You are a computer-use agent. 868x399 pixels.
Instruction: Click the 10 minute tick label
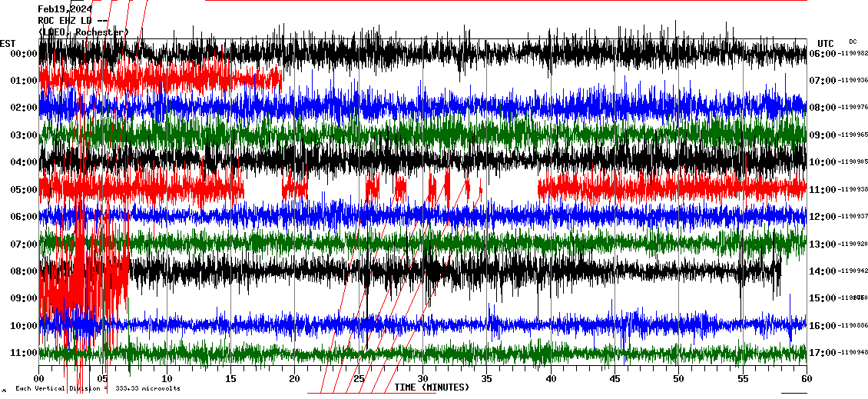click(x=167, y=379)
